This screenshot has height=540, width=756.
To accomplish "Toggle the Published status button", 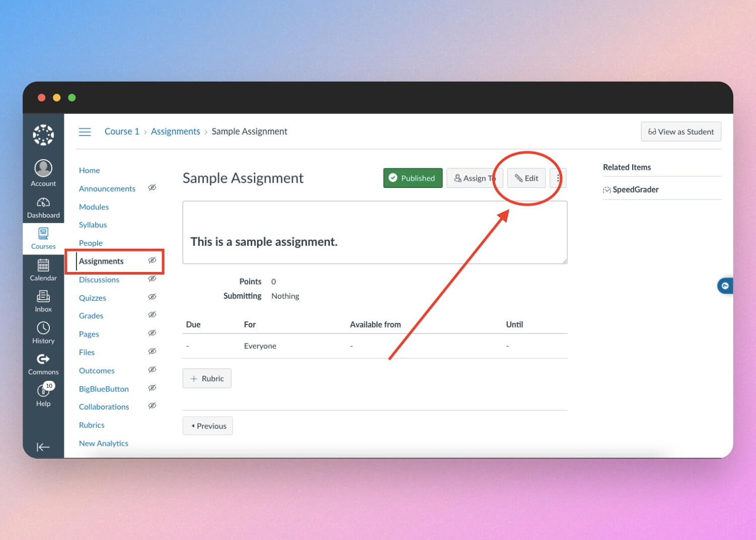I will coord(413,178).
